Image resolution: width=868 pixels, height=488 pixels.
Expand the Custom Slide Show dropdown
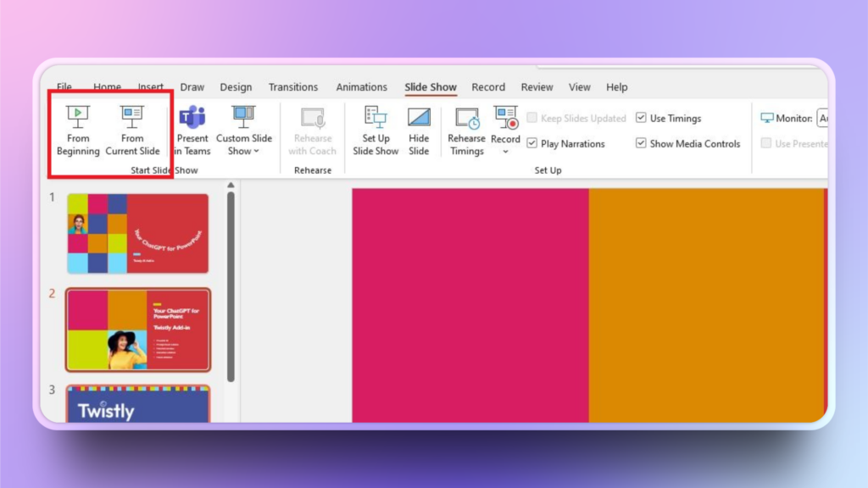[x=244, y=152]
